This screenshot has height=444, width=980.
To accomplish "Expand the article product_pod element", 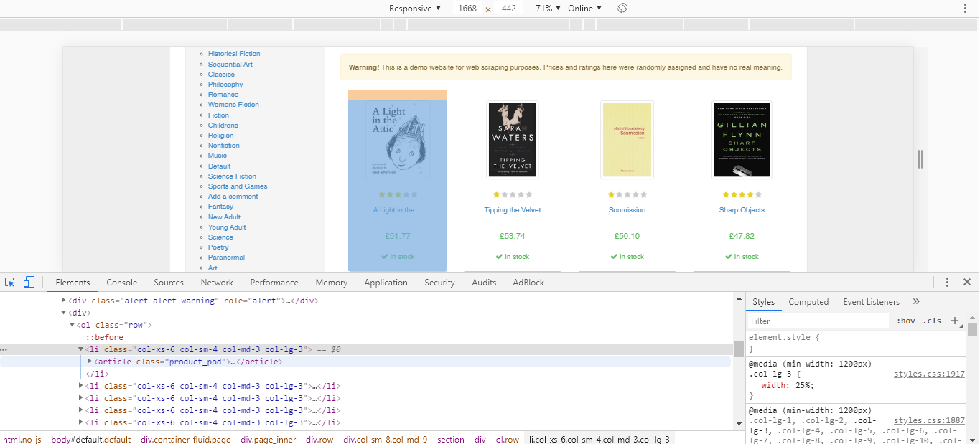I will (x=89, y=361).
